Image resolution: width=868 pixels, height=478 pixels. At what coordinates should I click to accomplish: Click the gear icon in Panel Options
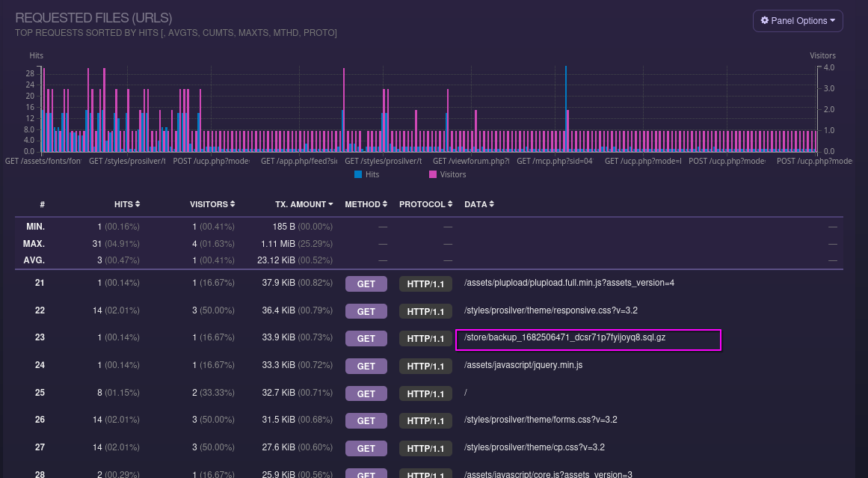(765, 21)
